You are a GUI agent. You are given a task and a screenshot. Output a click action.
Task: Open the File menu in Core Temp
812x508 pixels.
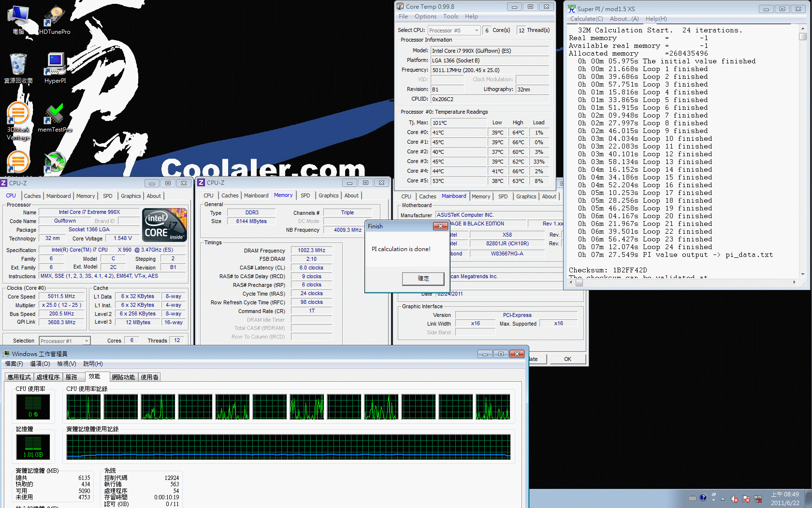point(403,16)
